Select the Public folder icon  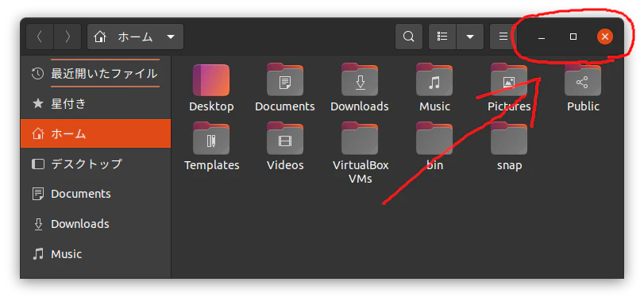pos(583,79)
